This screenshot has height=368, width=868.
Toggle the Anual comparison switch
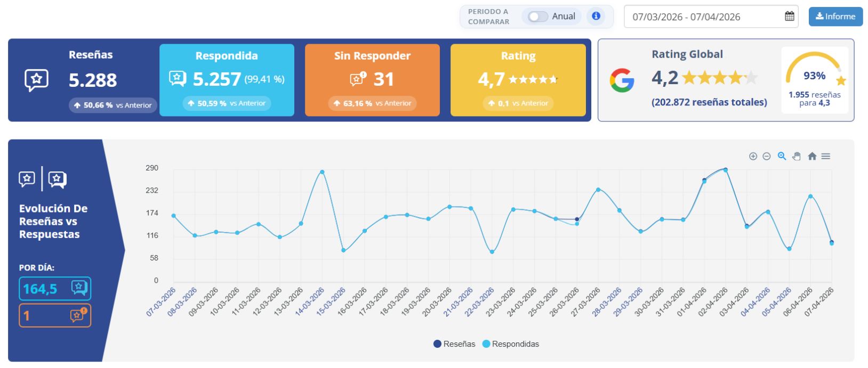point(537,17)
